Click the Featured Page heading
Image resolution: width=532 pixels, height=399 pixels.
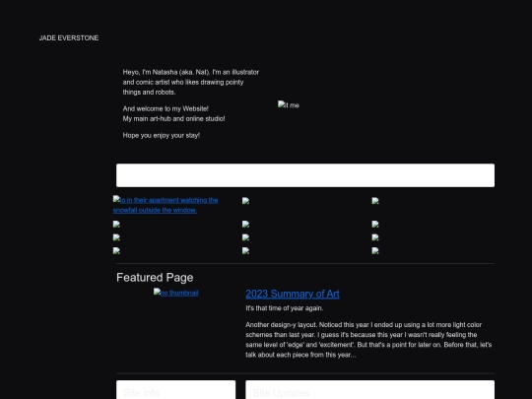pyautogui.click(x=155, y=278)
